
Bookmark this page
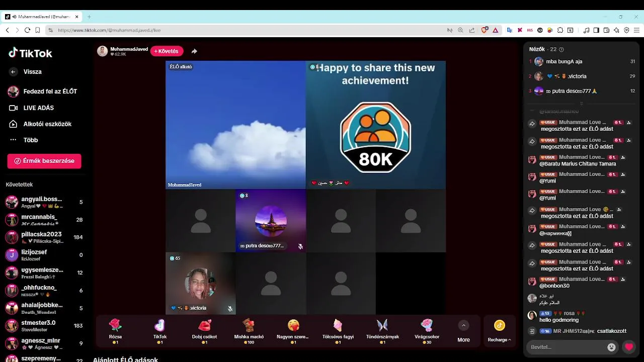pos(37,30)
